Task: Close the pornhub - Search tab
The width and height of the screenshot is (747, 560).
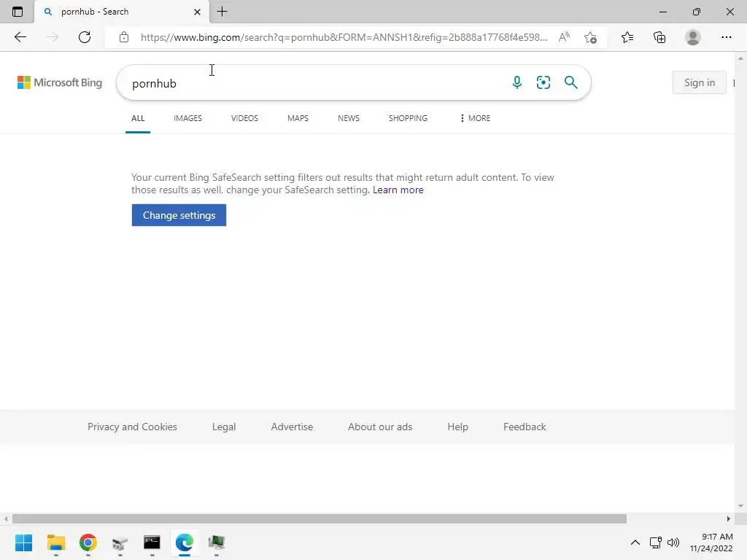Action: (x=197, y=12)
